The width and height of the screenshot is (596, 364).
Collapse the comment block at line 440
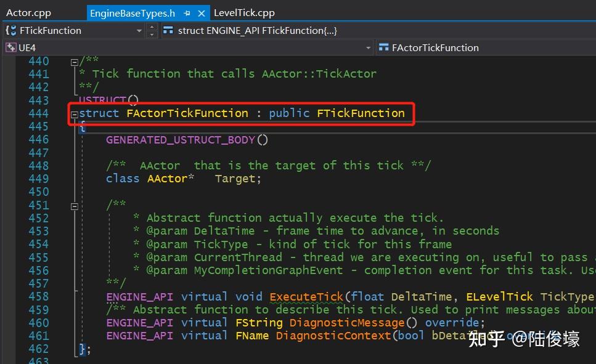click(x=73, y=61)
